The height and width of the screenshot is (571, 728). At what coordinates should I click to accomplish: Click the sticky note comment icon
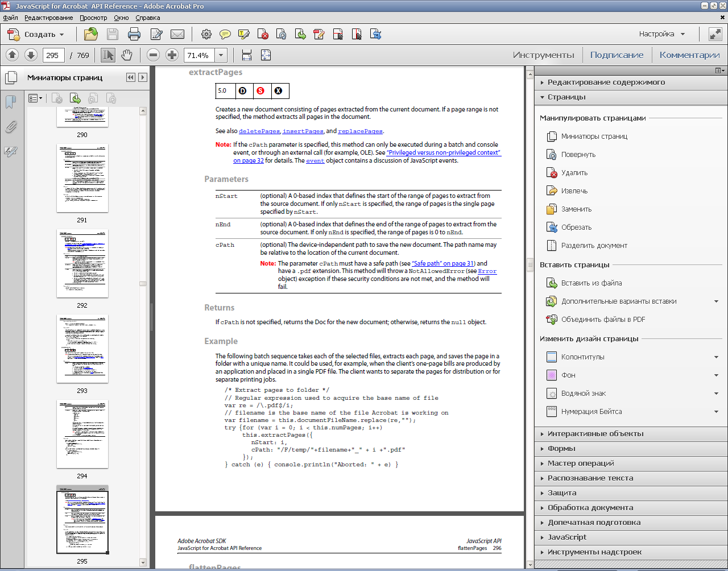225,34
